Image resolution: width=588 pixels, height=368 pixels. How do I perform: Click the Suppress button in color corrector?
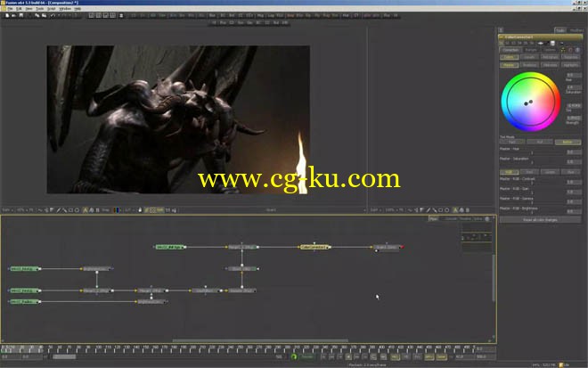pos(571,57)
